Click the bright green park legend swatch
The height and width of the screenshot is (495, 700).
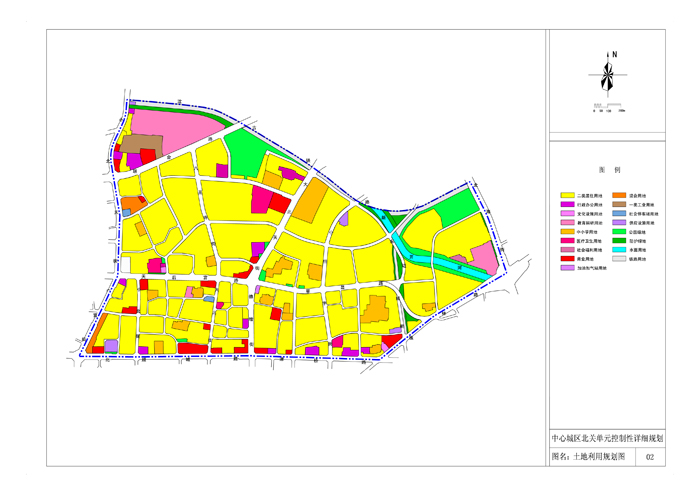pyautogui.click(x=619, y=231)
